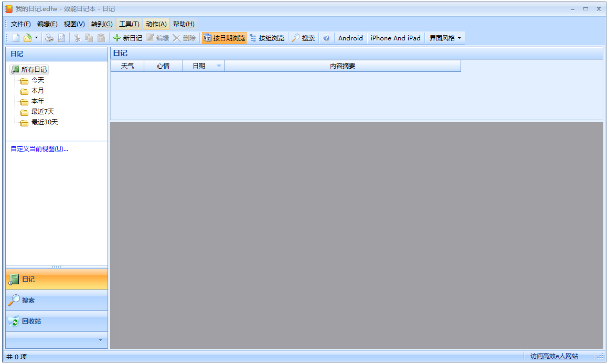Expand the 界面风格 style dropdown
The image size is (608, 364).
point(445,38)
